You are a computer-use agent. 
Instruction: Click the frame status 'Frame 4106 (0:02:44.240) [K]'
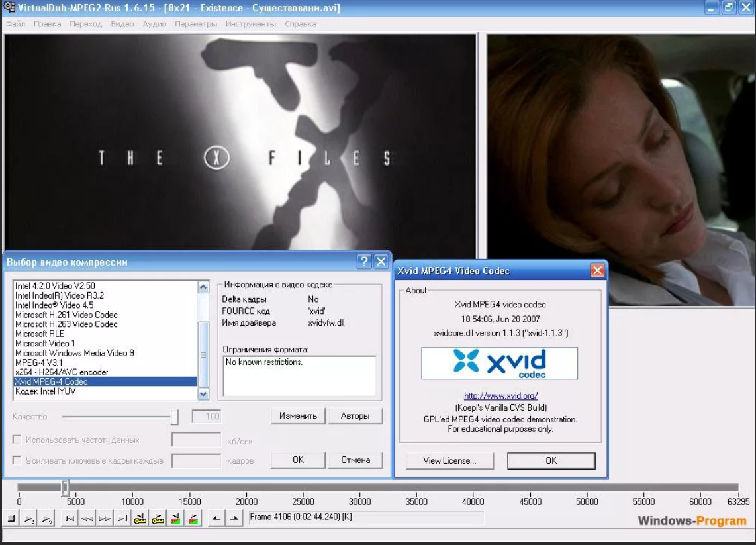(365, 517)
